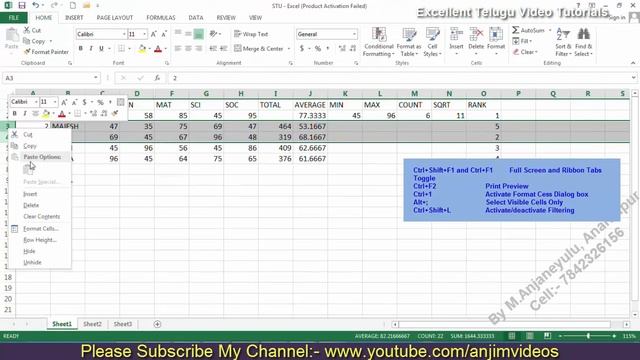Toggle Bold in the mini toolbar

pyautogui.click(x=15, y=113)
